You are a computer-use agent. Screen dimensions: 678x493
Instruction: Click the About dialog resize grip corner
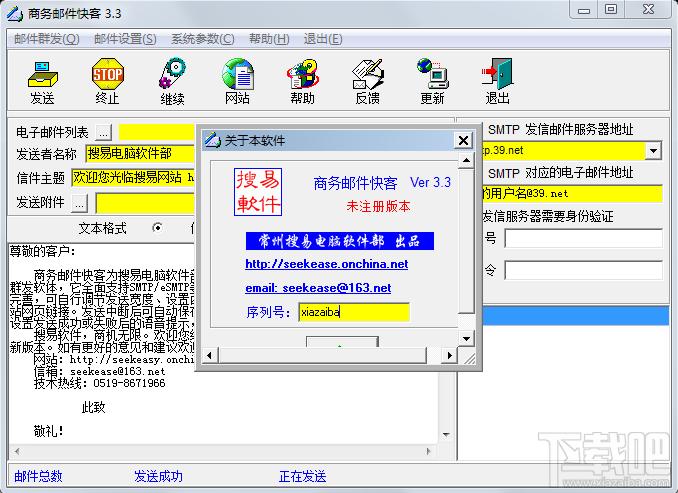(x=468, y=357)
